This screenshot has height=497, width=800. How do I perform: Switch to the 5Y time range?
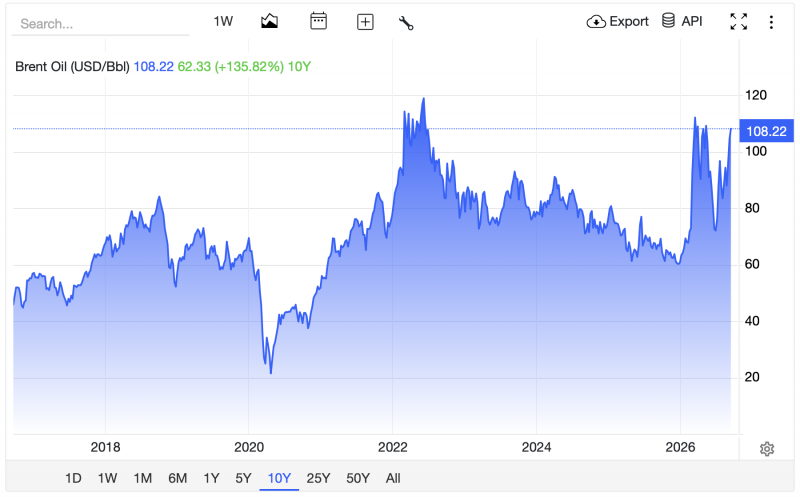(243, 478)
